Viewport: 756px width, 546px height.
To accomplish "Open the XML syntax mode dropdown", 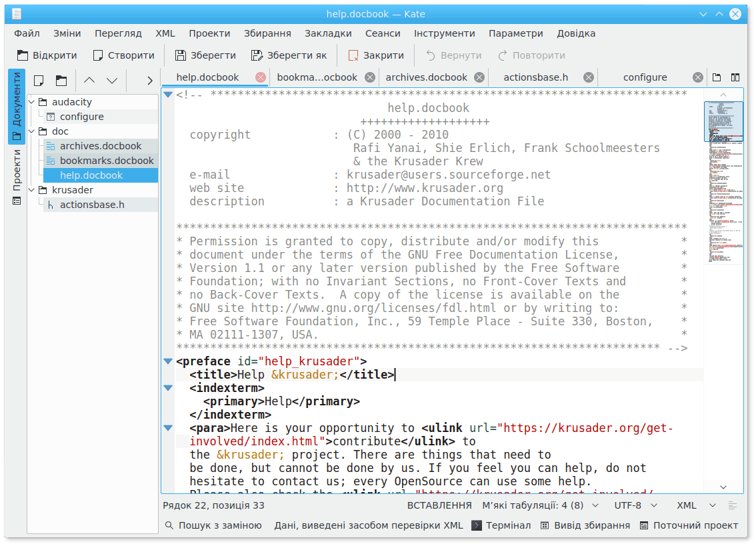I will pyautogui.click(x=695, y=506).
